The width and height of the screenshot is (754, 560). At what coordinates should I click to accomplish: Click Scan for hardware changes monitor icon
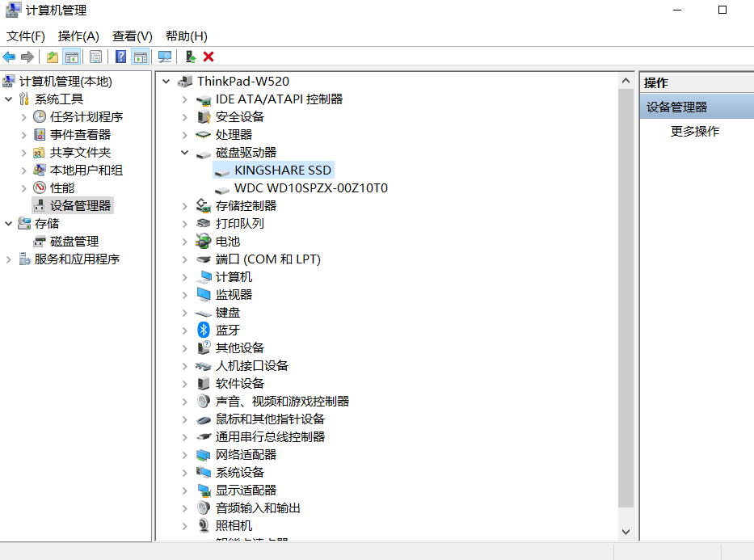coord(165,57)
